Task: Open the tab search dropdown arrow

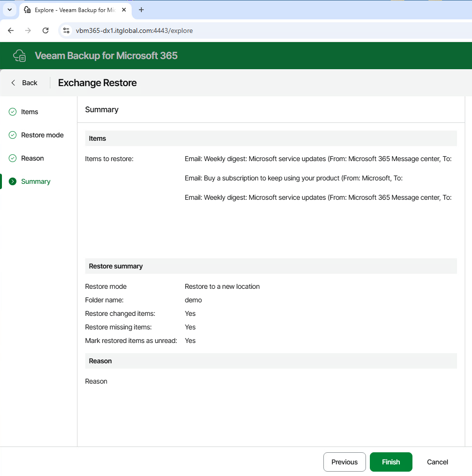Action: 10,10
